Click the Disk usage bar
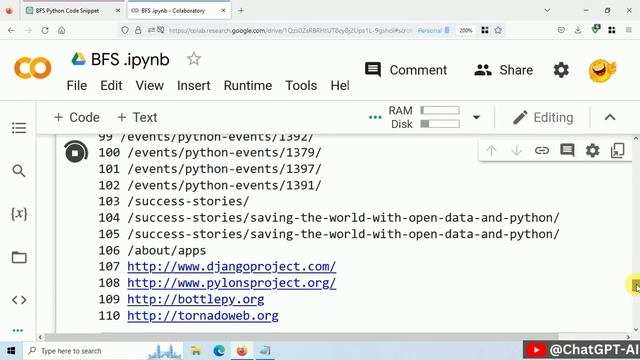The image size is (640, 360). click(440, 124)
